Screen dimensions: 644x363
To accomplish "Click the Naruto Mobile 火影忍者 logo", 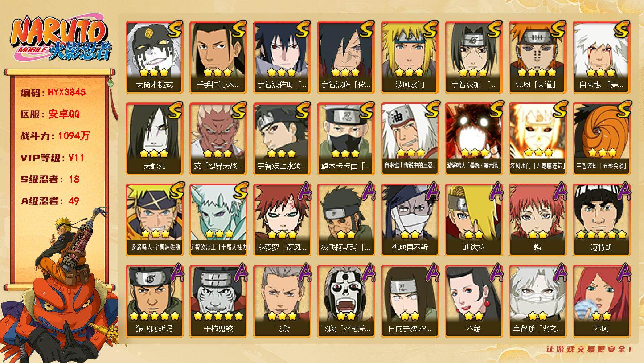I will click(x=61, y=39).
